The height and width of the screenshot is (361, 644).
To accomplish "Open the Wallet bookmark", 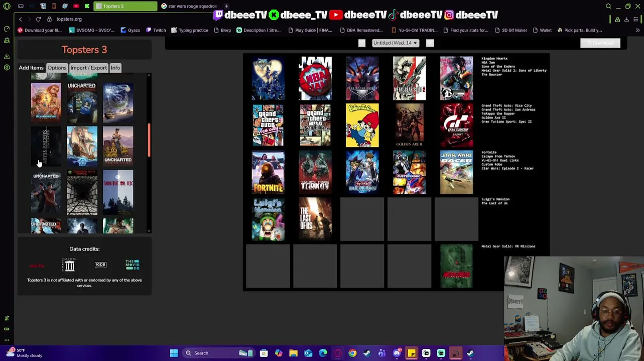I will click(x=542, y=30).
